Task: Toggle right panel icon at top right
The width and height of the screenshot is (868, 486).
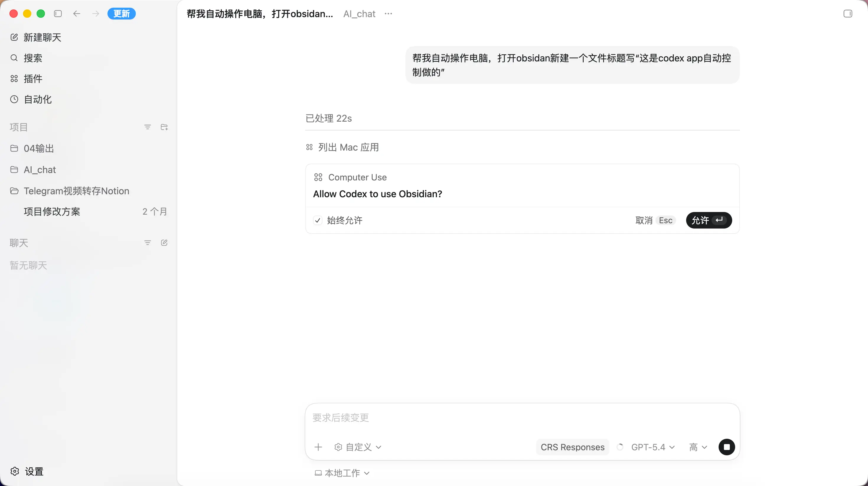Action: 847,14
